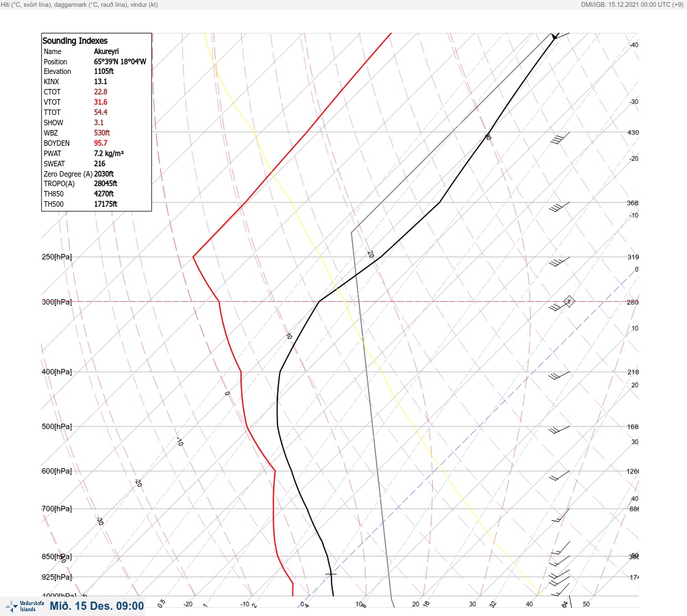Click the 850[hPa] pressure label
Image resolution: width=687 pixels, height=616 pixels.
[57, 556]
